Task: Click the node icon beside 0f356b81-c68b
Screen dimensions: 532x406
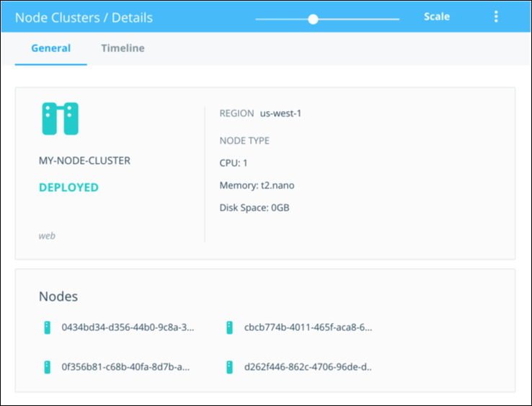Action: point(47,366)
